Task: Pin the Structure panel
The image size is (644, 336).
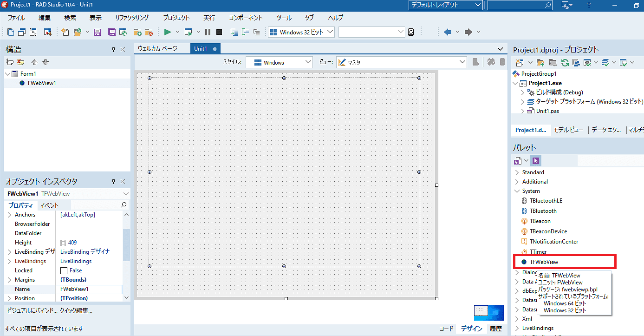Action: click(x=113, y=49)
